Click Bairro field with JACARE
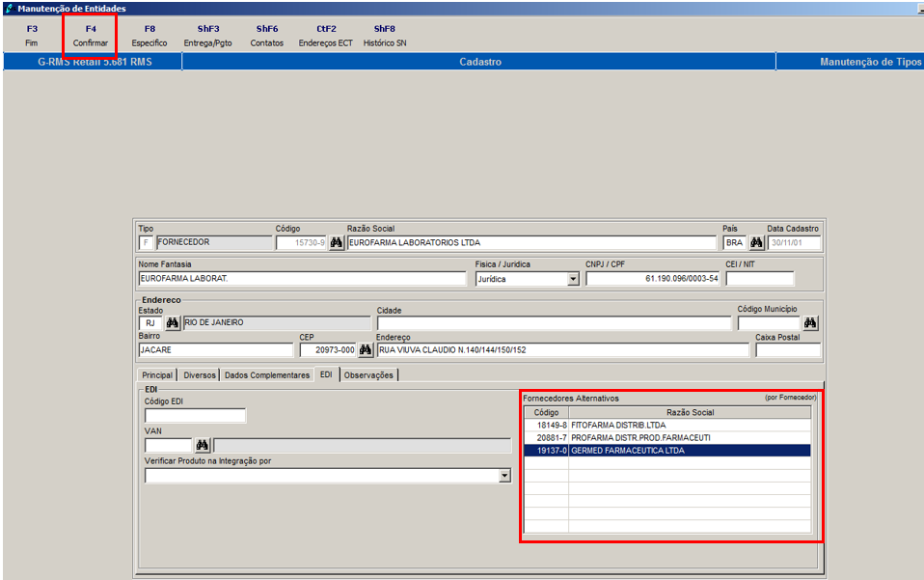Screen dimensions: 924x580 (x=216, y=350)
